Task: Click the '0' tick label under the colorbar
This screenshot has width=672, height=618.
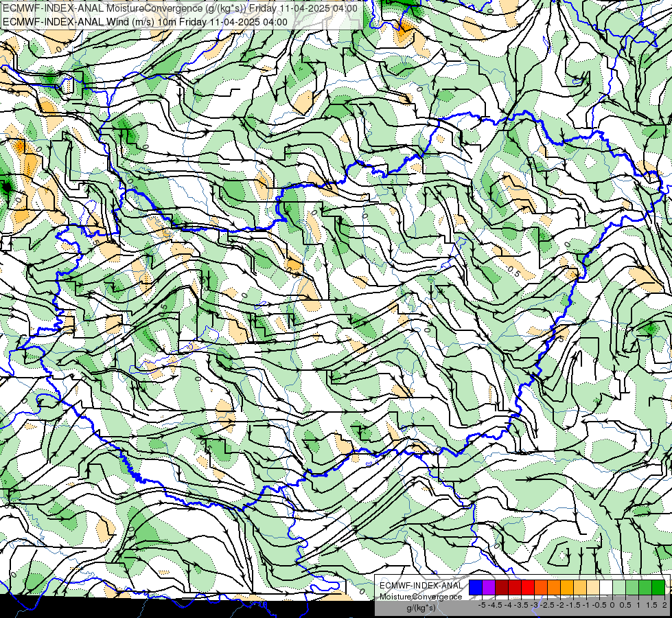Action: [x=612, y=605]
